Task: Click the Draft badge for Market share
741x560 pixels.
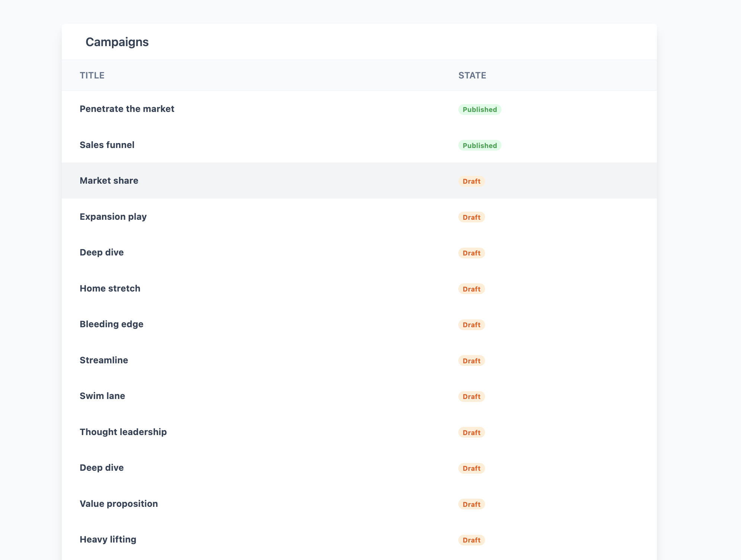Action: point(471,181)
